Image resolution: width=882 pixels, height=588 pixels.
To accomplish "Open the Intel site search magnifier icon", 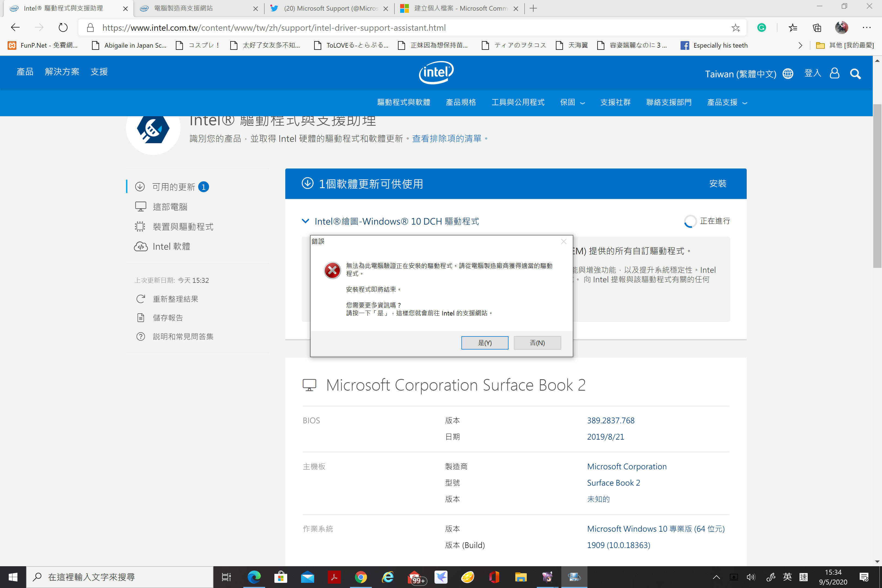I will (856, 73).
